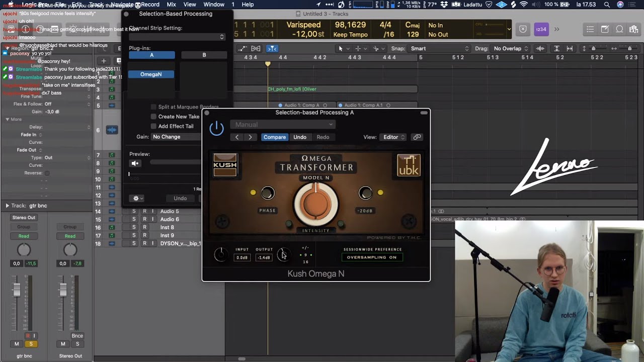Viewport: 644px width, 362px height.
Task: Open the List Editors icon
Action: click(590, 29)
